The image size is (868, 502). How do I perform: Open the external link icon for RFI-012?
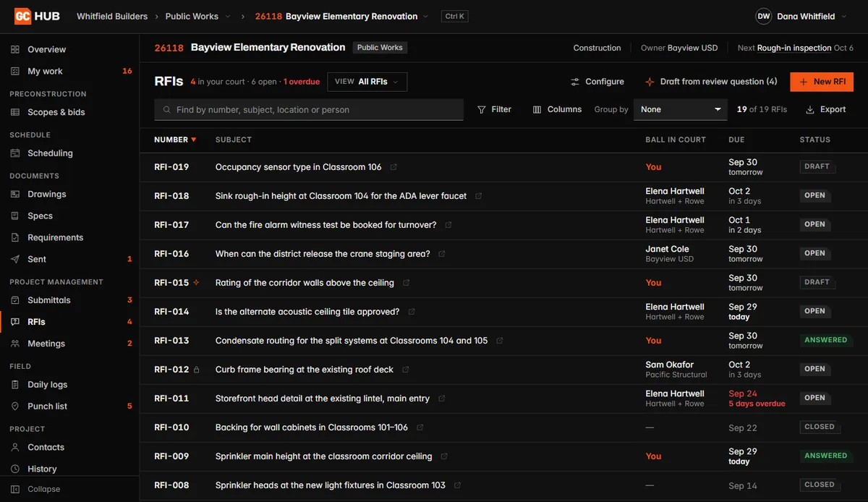pyautogui.click(x=405, y=370)
